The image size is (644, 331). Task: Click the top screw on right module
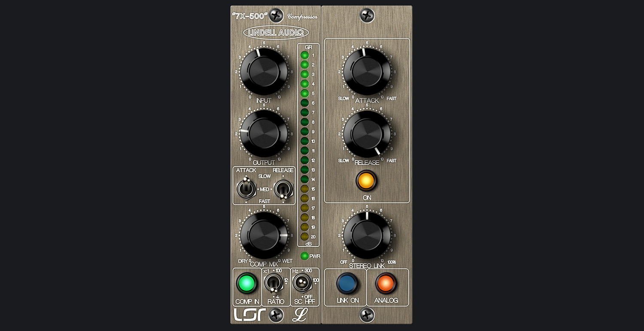coord(367,15)
